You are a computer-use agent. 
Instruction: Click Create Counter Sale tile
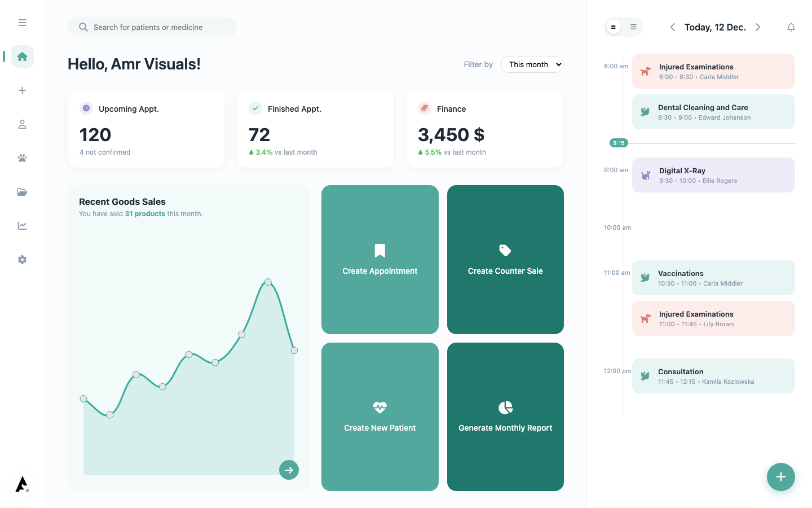tap(505, 260)
